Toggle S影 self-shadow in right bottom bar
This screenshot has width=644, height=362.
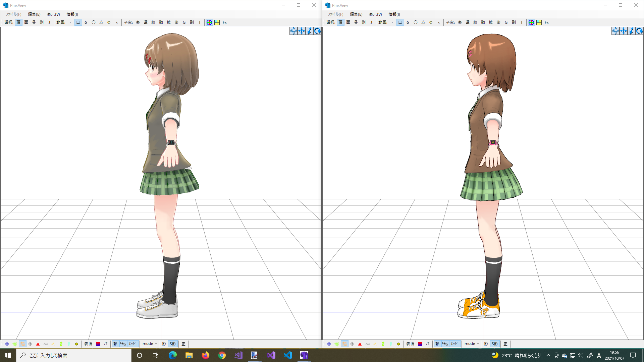(495, 344)
